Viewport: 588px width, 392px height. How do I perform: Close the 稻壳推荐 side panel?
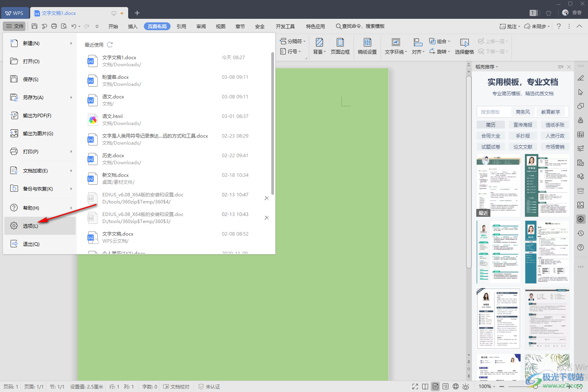point(569,67)
